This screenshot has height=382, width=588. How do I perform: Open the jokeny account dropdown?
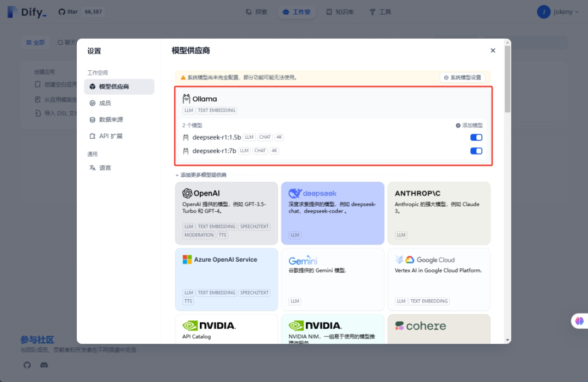pos(558,11)
